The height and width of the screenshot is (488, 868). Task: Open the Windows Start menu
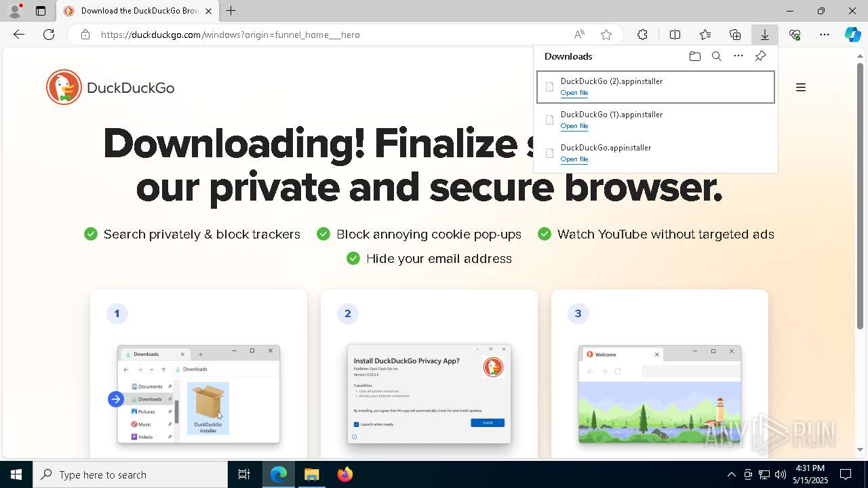(16, 474)
